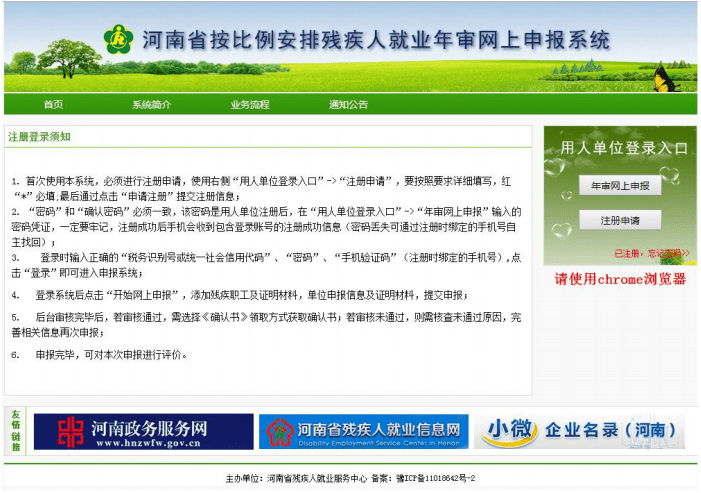This screenshot has height=493, width=701.
Task: Click the red emblem on 河南政务服务网 banner
Action: click(x=70, y=432)
